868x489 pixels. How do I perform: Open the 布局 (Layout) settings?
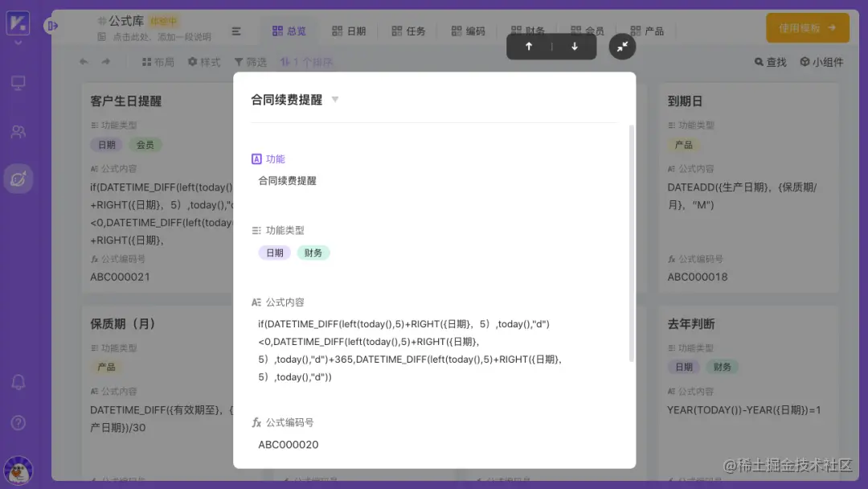(x=158, y=61)
